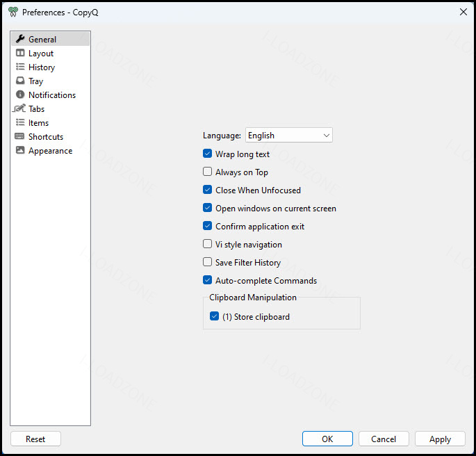
Task: Click the History list icon
Action: pos(20,67)
